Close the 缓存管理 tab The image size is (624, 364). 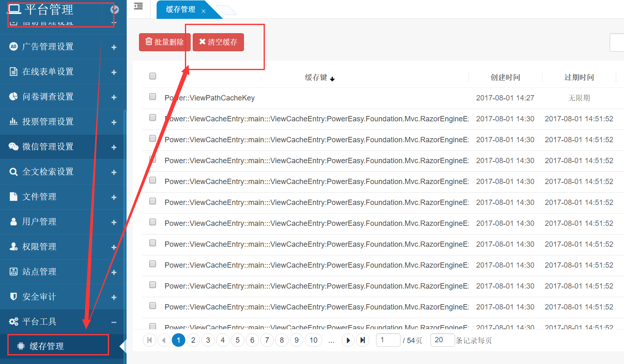pyautogui.click(x=203, y=11)
